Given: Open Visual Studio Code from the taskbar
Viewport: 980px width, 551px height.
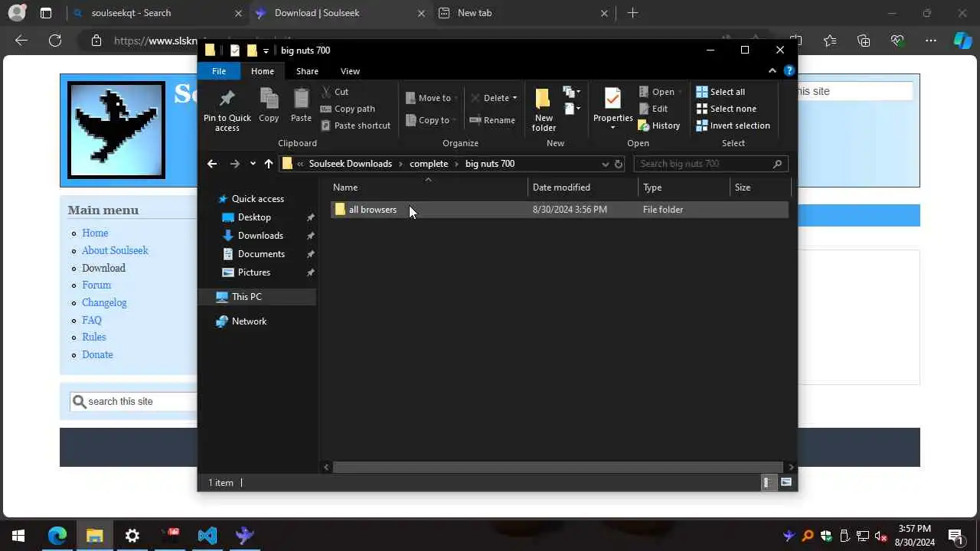Looking at the screenshot, I should (207, 536).
